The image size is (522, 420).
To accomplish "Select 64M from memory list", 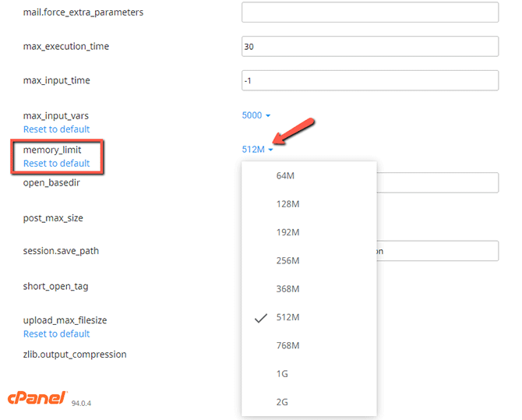I will [x=285, y=175].
